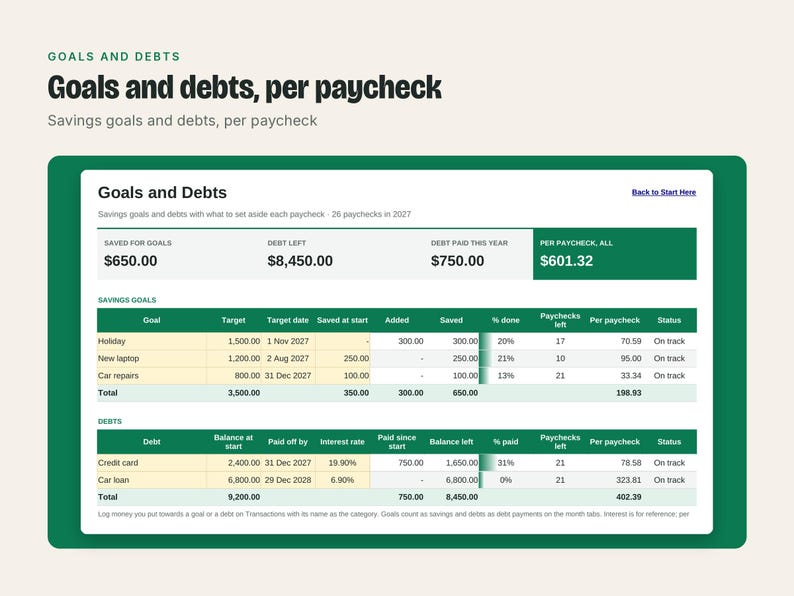Click Holiday 20% done progress cell
This screenshot has width=794, height=596.
(505, 341)
